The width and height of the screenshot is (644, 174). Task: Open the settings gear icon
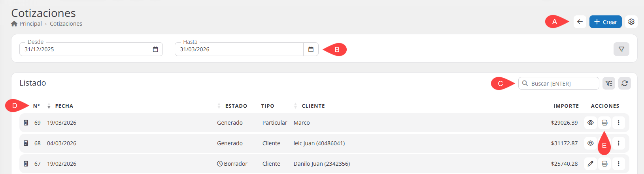pos(631,22)
